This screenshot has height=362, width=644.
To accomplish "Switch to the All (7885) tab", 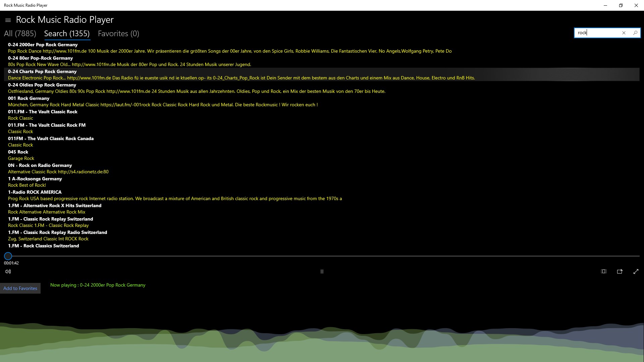I will coord(20,34).
